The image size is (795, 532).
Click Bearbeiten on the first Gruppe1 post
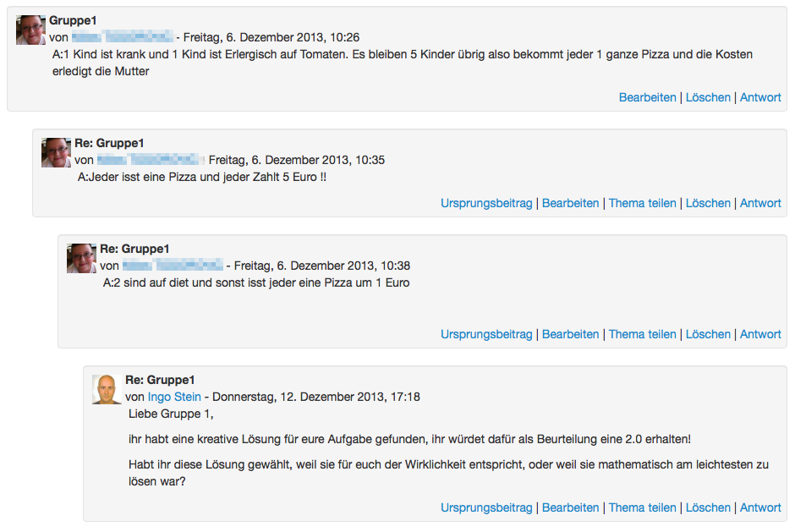pyautogui.click(x=648, y=97)
